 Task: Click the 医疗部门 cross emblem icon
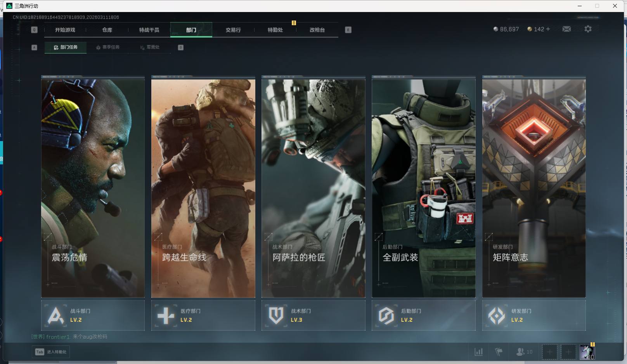pos(166,316)
